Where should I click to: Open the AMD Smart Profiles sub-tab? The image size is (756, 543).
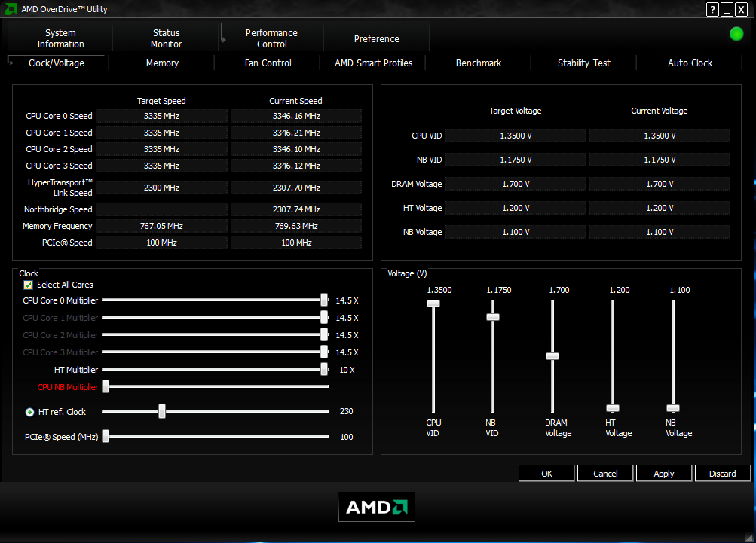coord(373,63)
